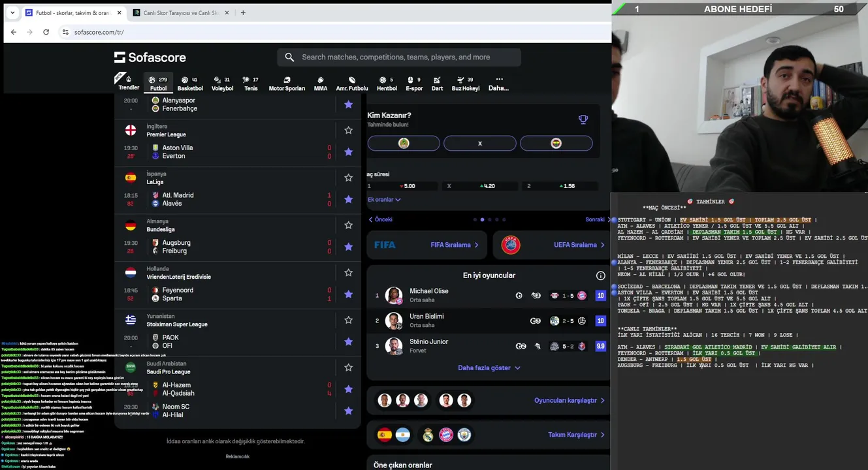Reload the page in the browser
The image size is (868, 470).
[46, 32]
